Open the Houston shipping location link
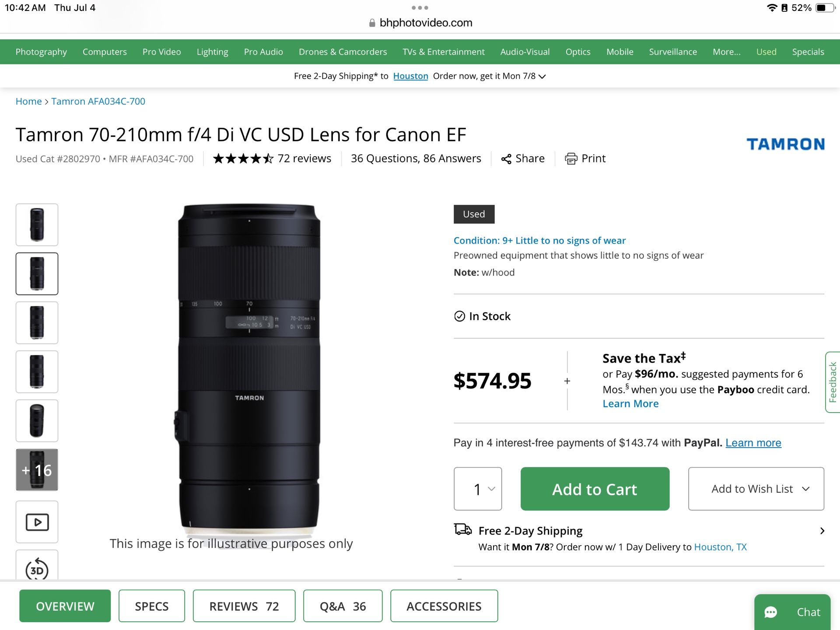 click(x=410, y=76)
